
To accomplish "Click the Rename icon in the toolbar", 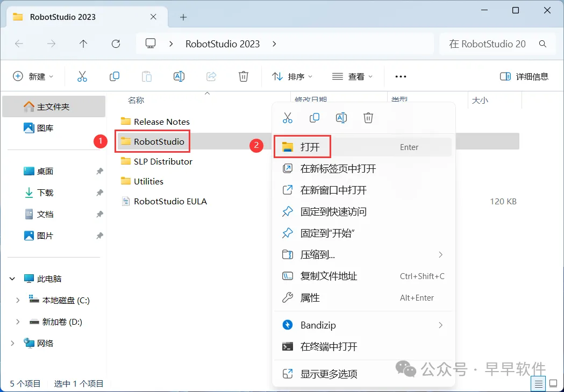I will point(179,76).
